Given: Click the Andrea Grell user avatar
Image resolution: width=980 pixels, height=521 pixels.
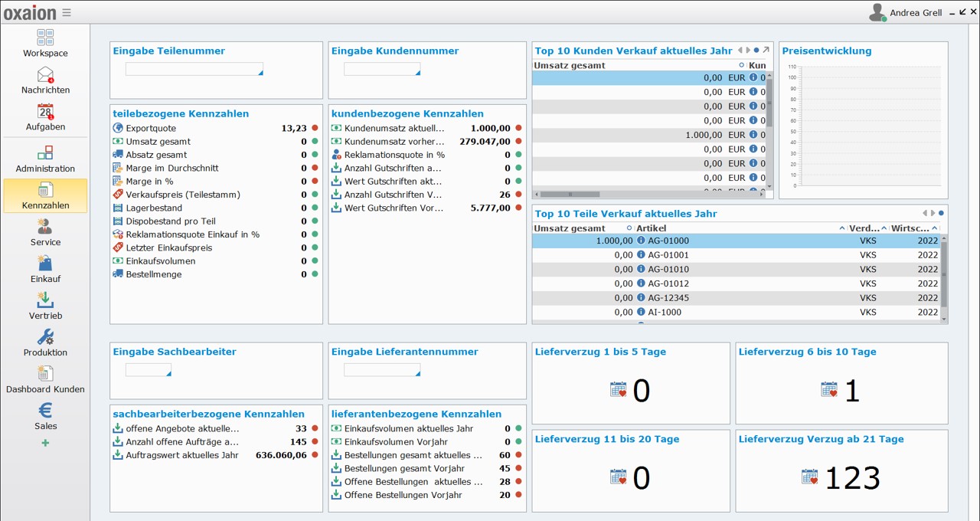Looking at the screenshot, I should point(877,12).
